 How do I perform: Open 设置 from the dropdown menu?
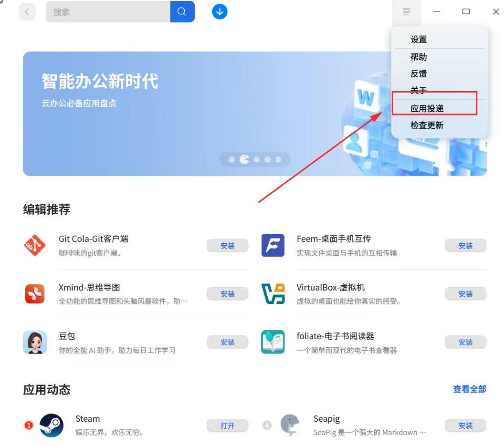(419, 39)
